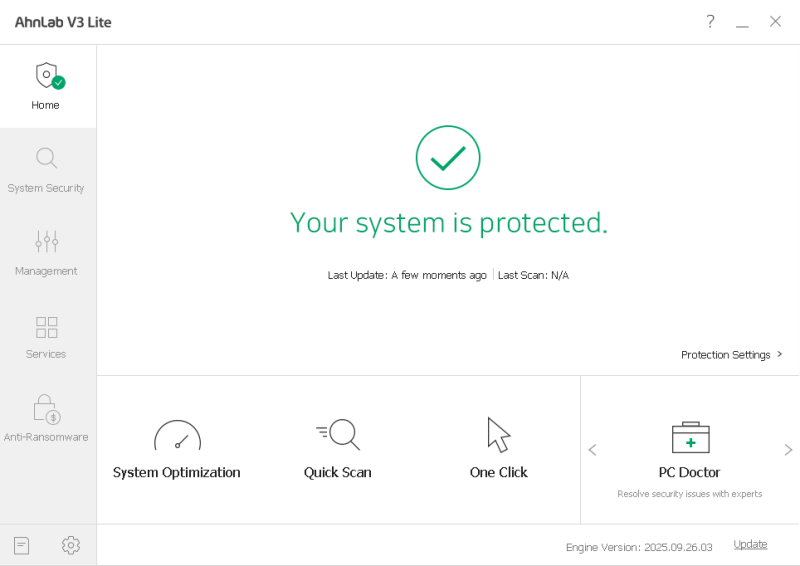The width and height of the screenshot is (800, 566).
Task: Click the System Optimization label
Action: pyautogui.click(x=177, y=472)
